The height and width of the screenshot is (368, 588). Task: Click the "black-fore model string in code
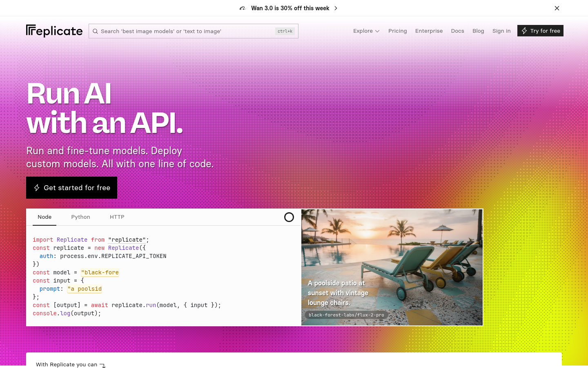pos(100,272)
